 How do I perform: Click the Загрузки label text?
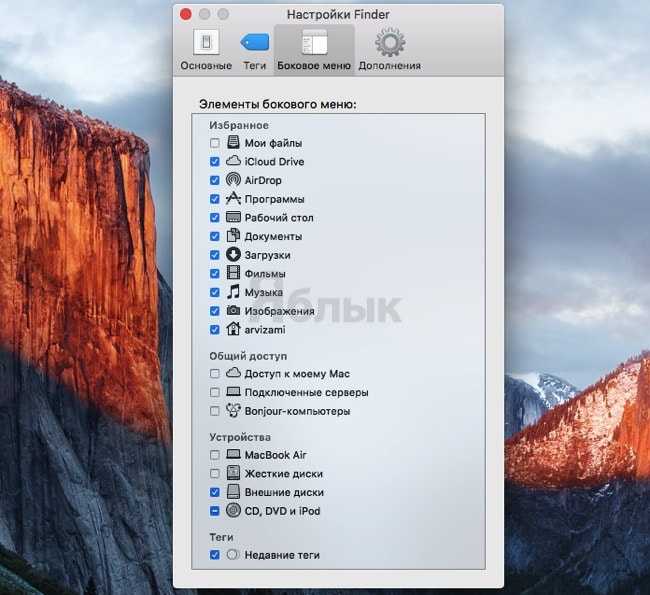coord(267,255)
